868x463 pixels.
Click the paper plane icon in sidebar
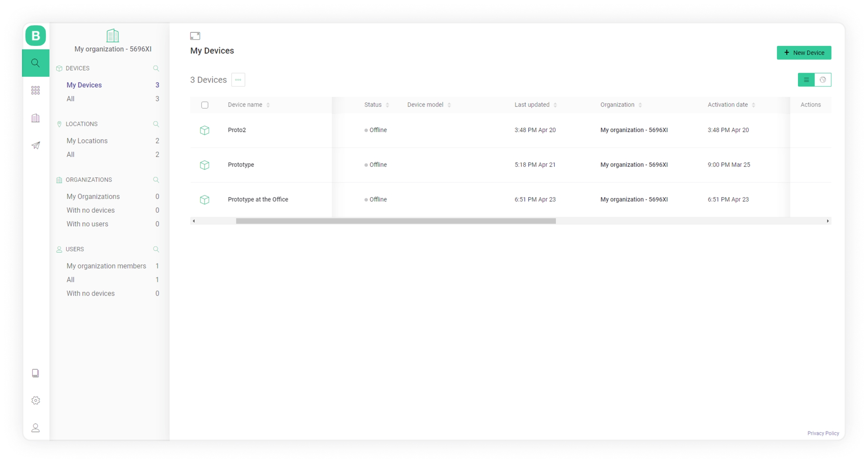pos(35,145)
